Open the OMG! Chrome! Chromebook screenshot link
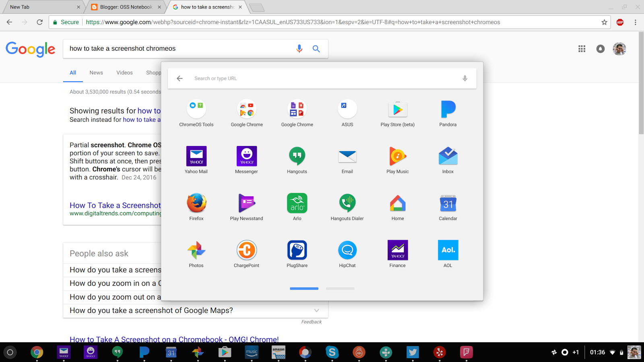Image resolution: width=644 pixels, height=362 pixels. point(174,339)
